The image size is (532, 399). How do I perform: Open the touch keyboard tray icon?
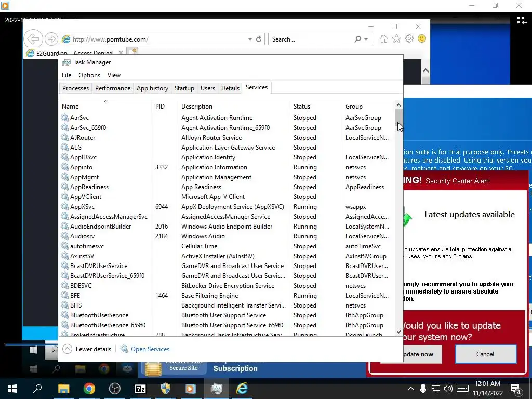point(462,389)
